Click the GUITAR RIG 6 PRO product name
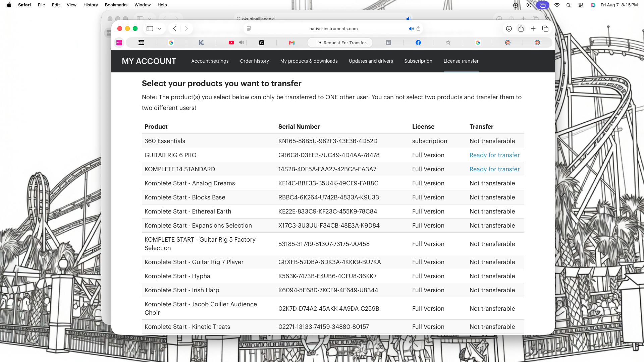The image size is (644, 362). click(170, 155)
